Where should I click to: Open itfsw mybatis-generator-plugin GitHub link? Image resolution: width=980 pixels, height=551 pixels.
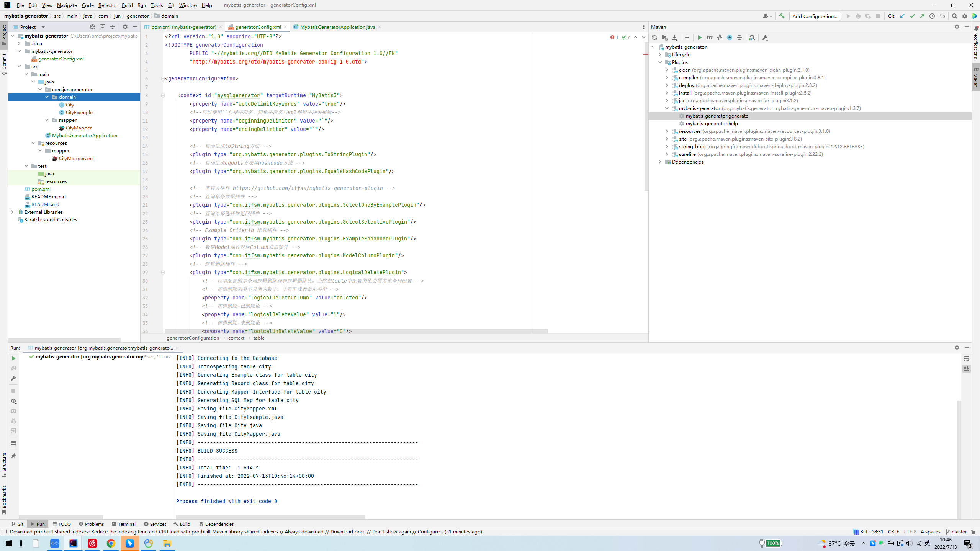pos(308,188)
